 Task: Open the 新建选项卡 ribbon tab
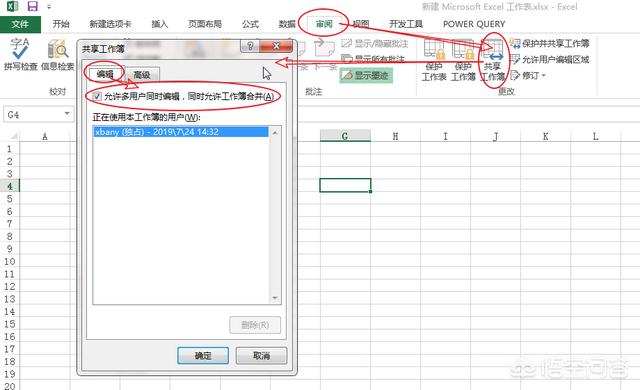110,24
